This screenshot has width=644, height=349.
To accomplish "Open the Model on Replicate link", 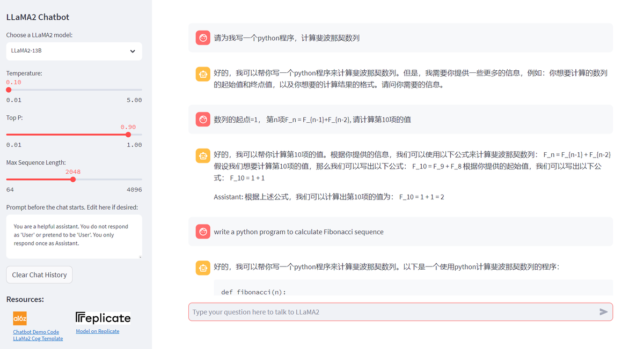I will pos(98,331).
